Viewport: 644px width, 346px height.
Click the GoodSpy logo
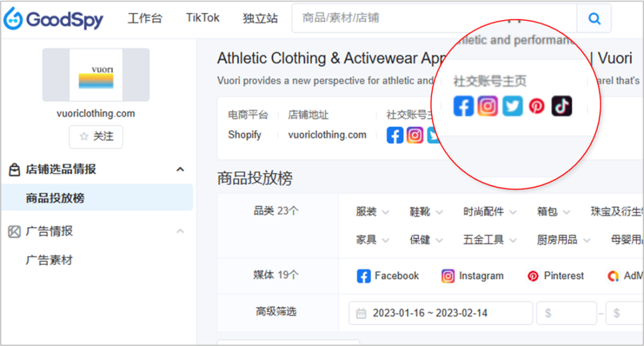(54, 19)
